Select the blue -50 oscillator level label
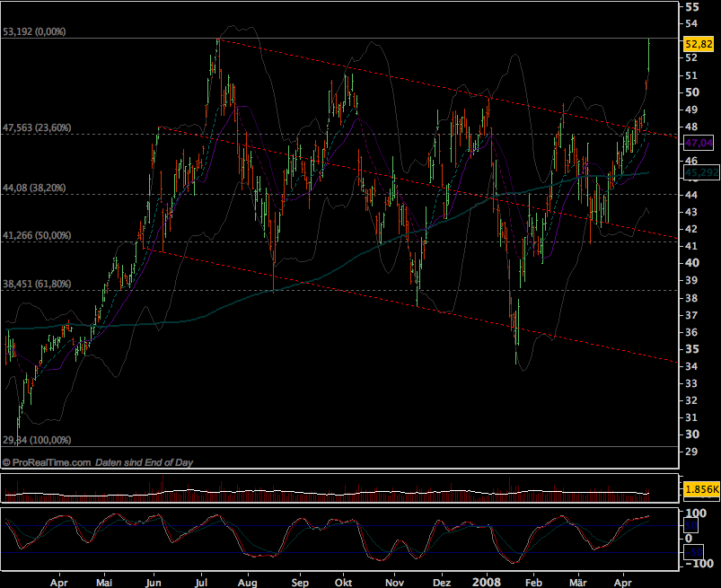Image resolution: width=721 pixels, height=588 pixels. [x=694, y=550]
